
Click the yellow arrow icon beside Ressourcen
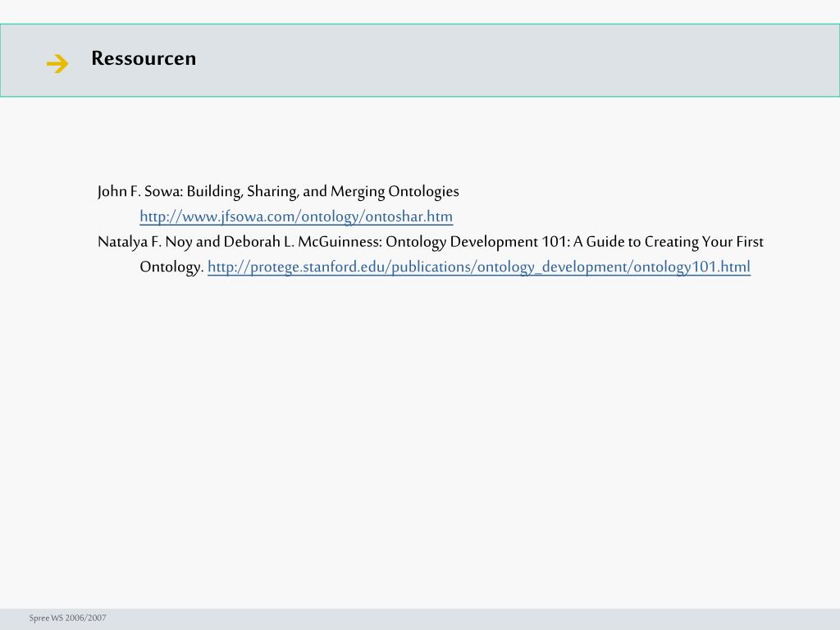click(57, 64)
